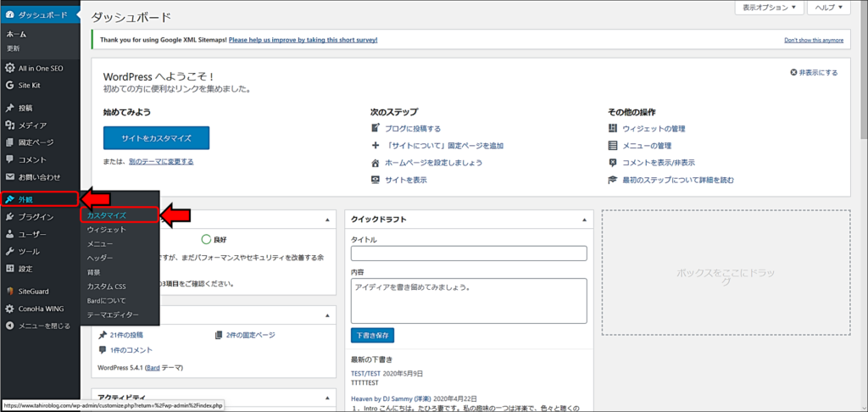Open the 表示オプション dropdown

pos(769,8)
